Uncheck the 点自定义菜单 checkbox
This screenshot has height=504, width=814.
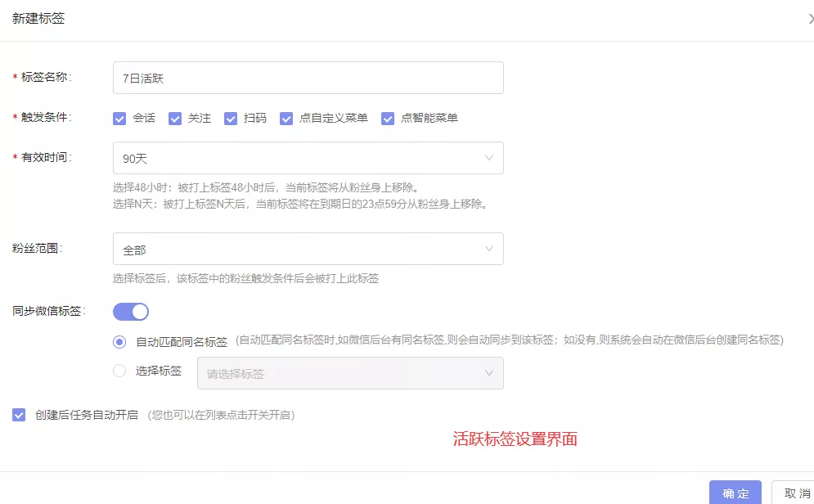point(286,119)
